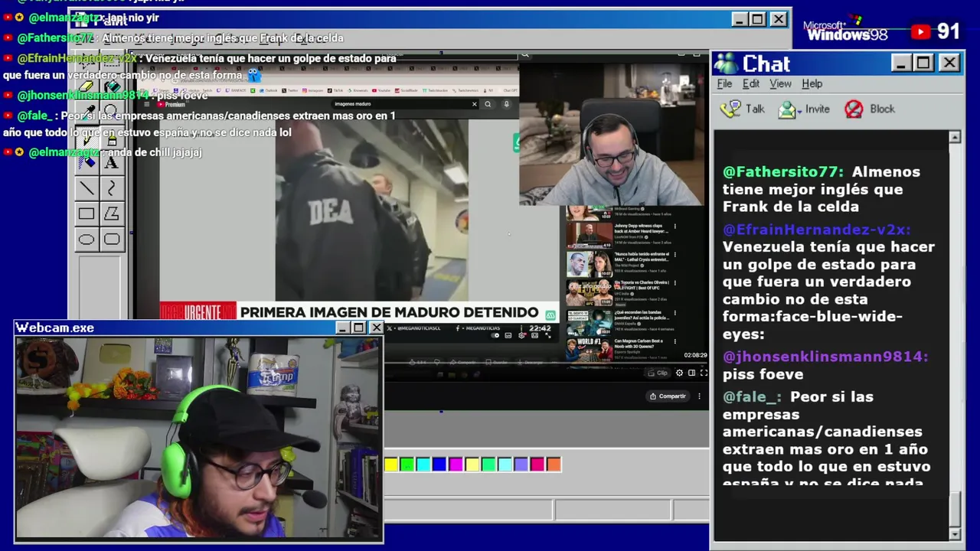Screen dimensions: 980x551
Task: Choose the Polygon shape tool
Action: click(x=113, y=214)
